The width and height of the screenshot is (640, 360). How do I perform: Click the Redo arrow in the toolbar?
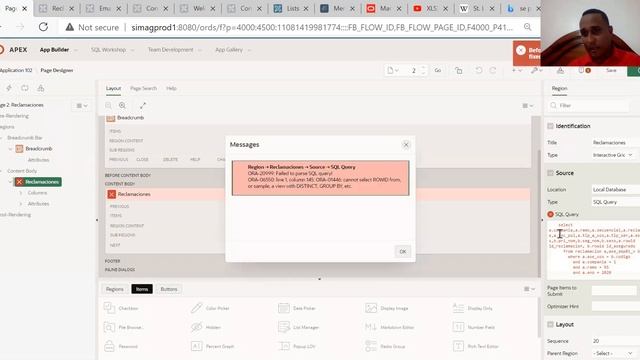[493, 71]
